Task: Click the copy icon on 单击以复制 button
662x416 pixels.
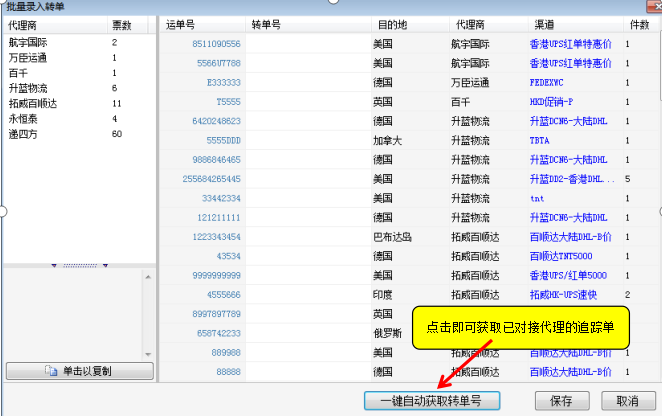Action: click(52, 371)
